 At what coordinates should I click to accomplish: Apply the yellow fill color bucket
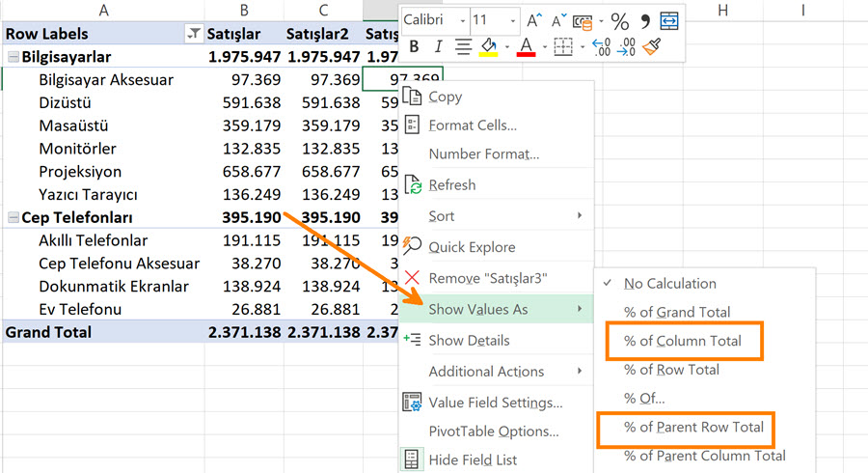(x=488, y=46)
